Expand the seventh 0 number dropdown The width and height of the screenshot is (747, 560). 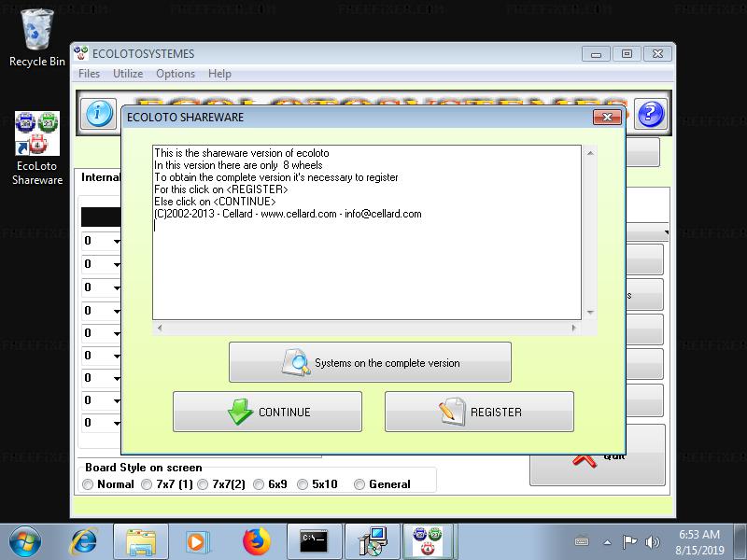pos(116,378)
